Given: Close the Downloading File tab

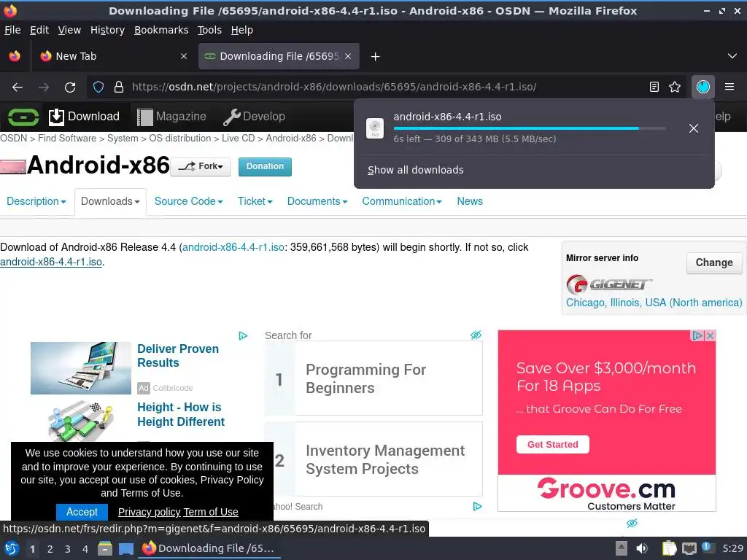Looking at the screenshot, I should click(348, 56).
